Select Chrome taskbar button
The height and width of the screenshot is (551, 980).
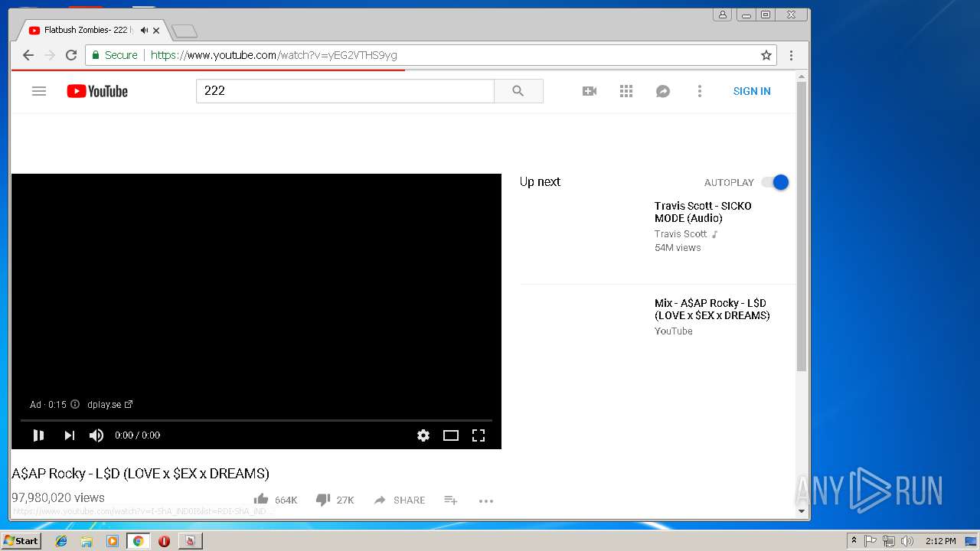(138, 541)
